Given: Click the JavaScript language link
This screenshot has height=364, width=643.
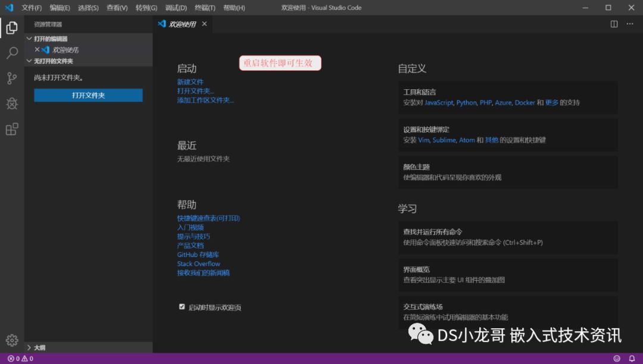Looking at the screenshot, I should coord(439,103).
